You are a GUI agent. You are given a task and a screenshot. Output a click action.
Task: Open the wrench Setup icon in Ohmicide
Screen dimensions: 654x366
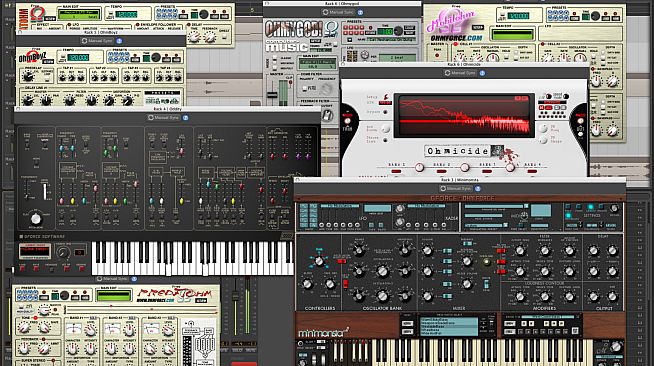pyautogui.click(x=386, y=97)
